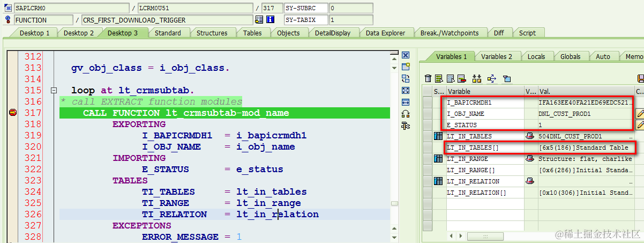The image size is (644, 243).
Task: Select the LT_IN_TABLES[] variable cell
Action: [485, 148]
